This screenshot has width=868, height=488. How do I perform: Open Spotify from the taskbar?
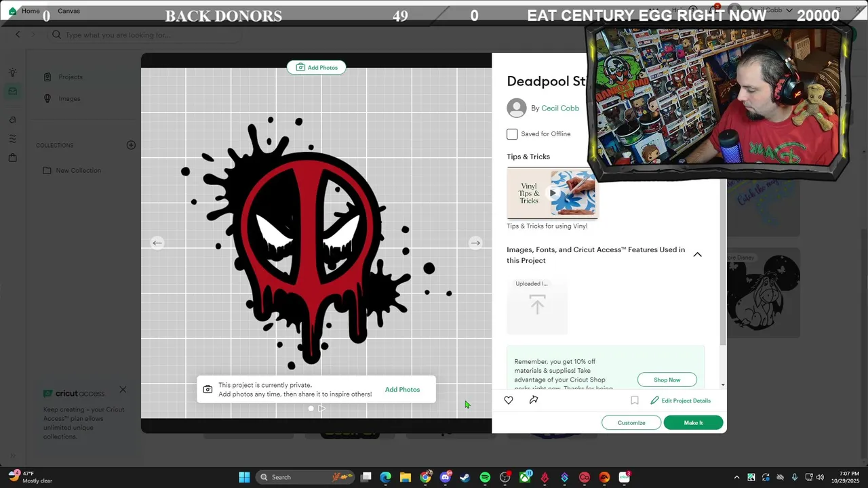[x=485, y=477]
